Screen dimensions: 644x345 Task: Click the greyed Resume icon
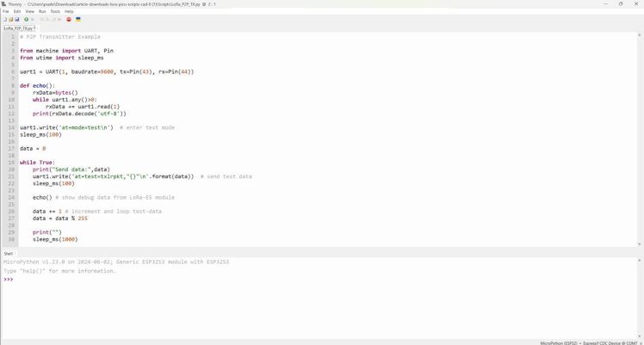point(59,19)
